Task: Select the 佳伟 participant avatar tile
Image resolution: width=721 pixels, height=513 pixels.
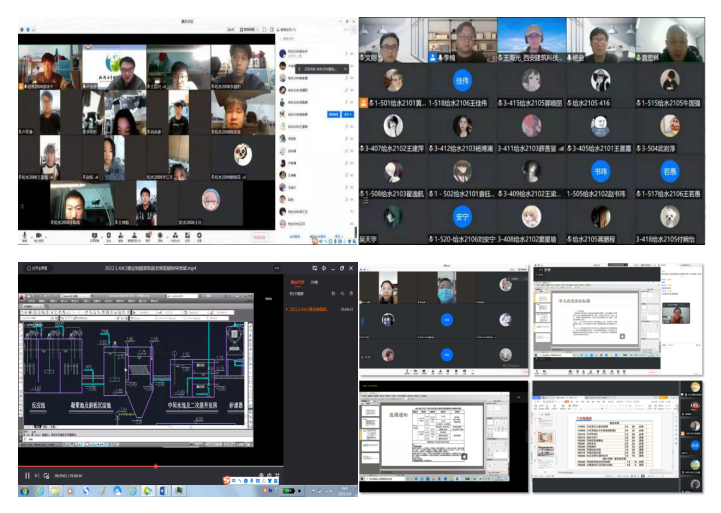Action: [x=462, y=81]
